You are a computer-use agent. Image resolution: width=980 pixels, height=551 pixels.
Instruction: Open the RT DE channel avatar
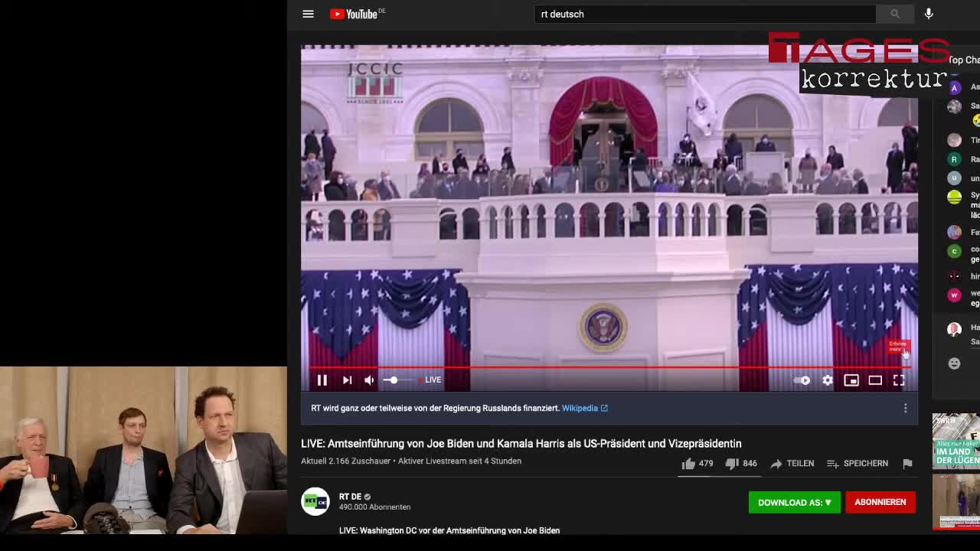click(315, 501)
